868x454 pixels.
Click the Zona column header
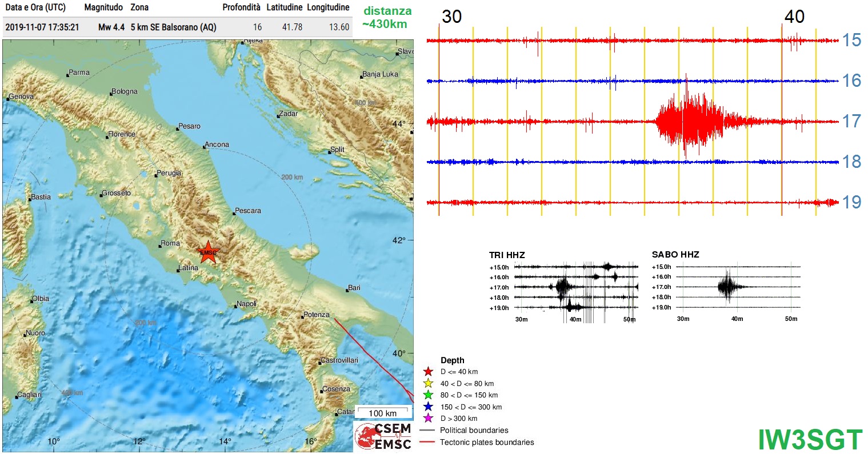(x=139, y=7)
